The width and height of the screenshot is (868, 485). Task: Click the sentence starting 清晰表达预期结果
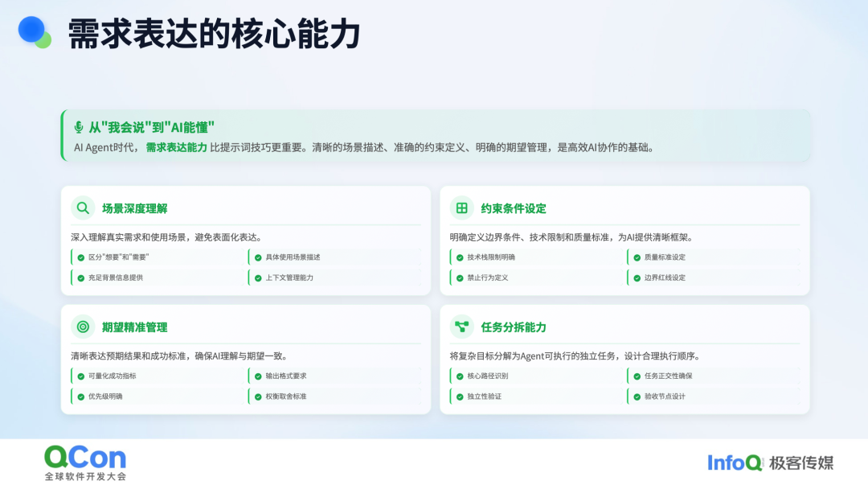coord(178,356)
